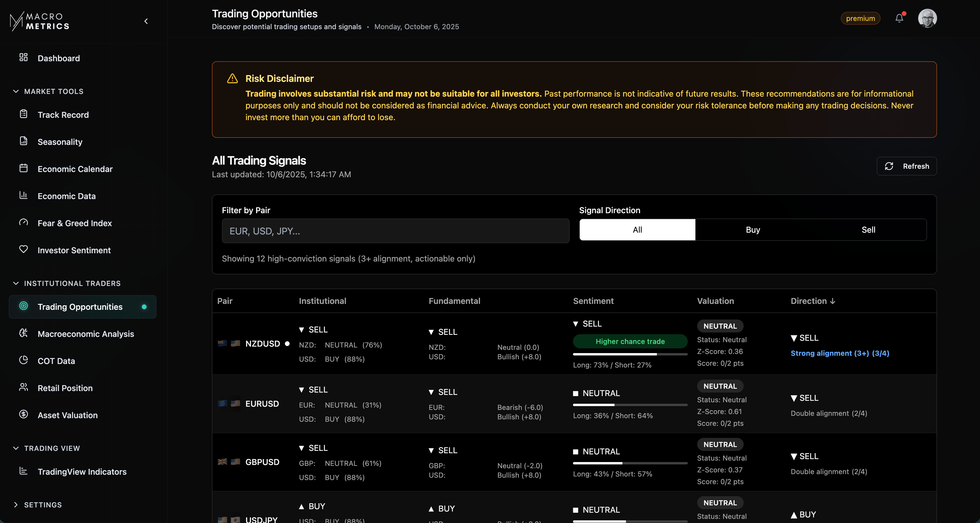
Task: Click the Investor Sentiment heart icon
Action: [24, 250]
